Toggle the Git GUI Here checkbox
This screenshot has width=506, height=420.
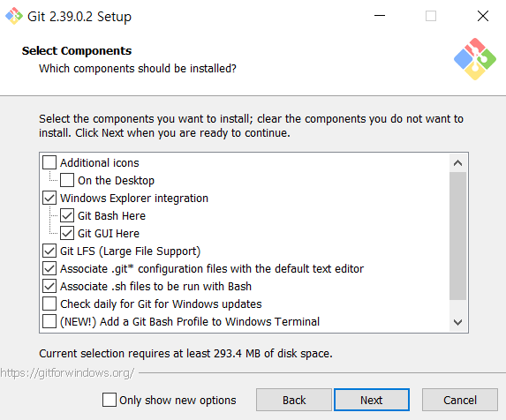[x=67, y=233]
